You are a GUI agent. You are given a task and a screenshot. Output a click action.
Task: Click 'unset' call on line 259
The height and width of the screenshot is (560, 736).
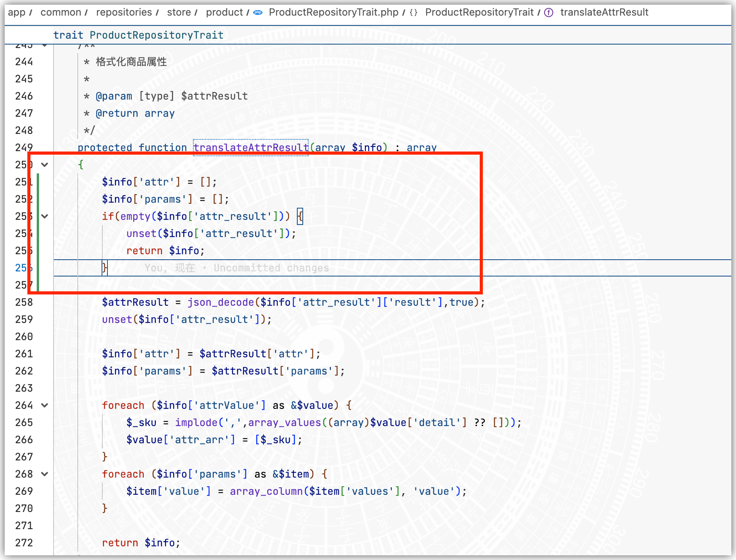(x=117, y=319)
